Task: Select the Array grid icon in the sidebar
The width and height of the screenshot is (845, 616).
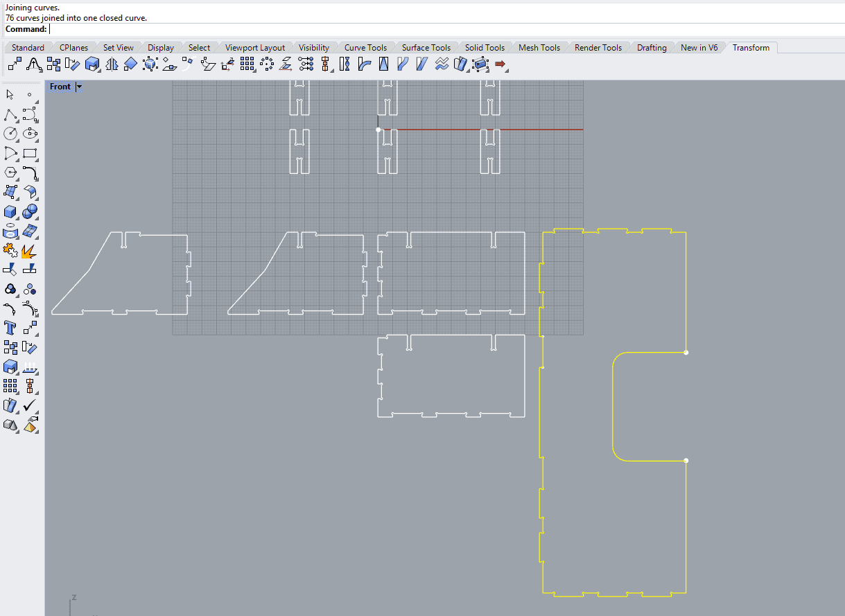Action: (x=10, y=386)
